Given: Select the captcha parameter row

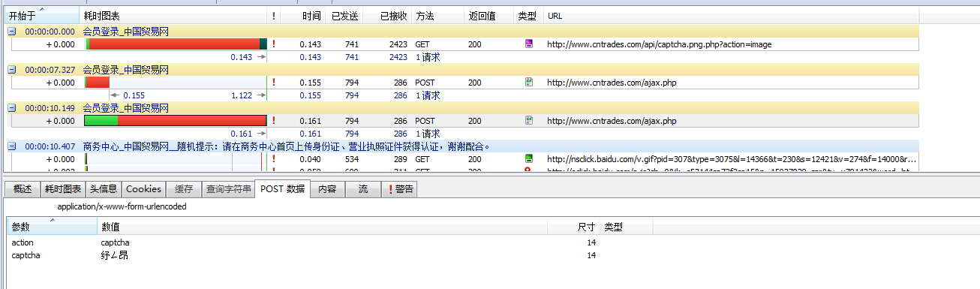Looking at the screenshot, I should [330, 255].
